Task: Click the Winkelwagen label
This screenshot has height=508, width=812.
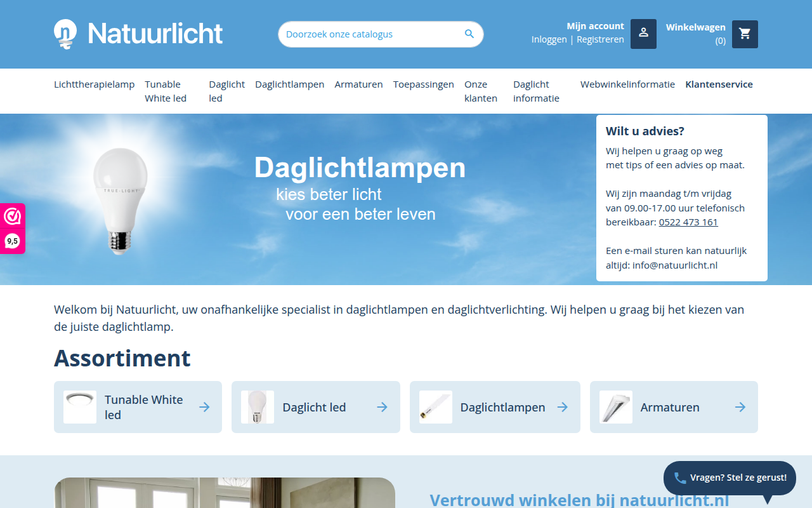Action: [x=695, y=27]
